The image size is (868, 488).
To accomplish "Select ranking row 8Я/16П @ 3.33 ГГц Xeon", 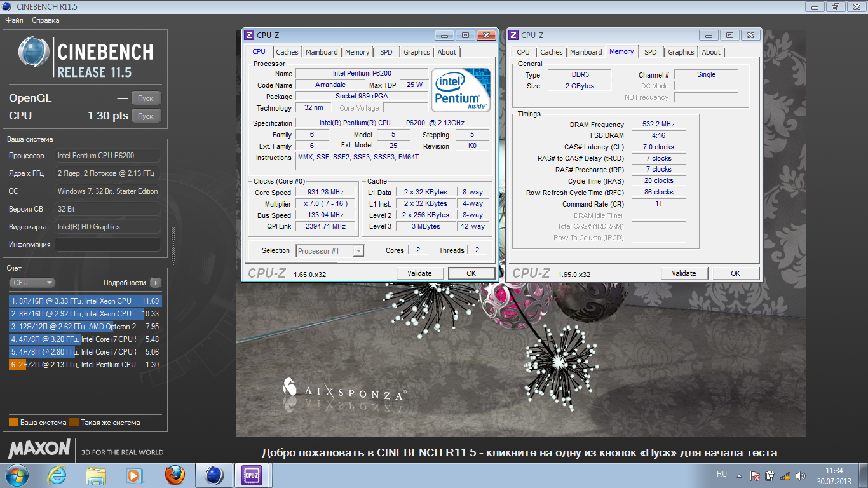I will coord(85,301).
